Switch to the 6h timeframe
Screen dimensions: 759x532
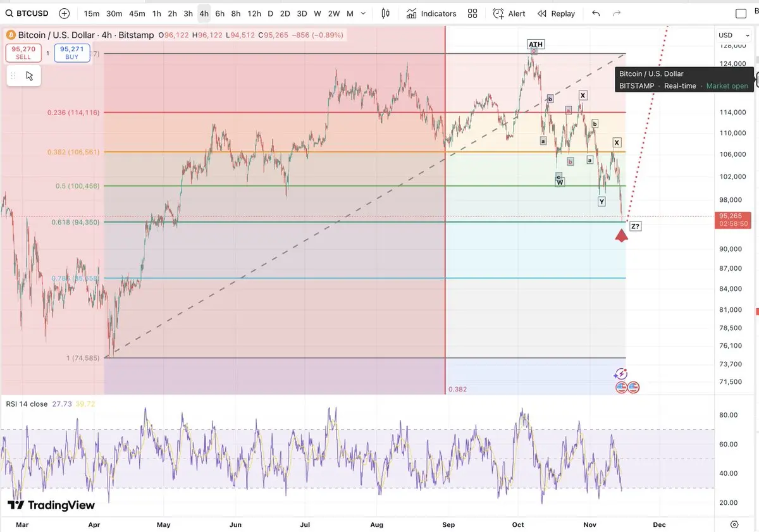click(x=219, y=13)
